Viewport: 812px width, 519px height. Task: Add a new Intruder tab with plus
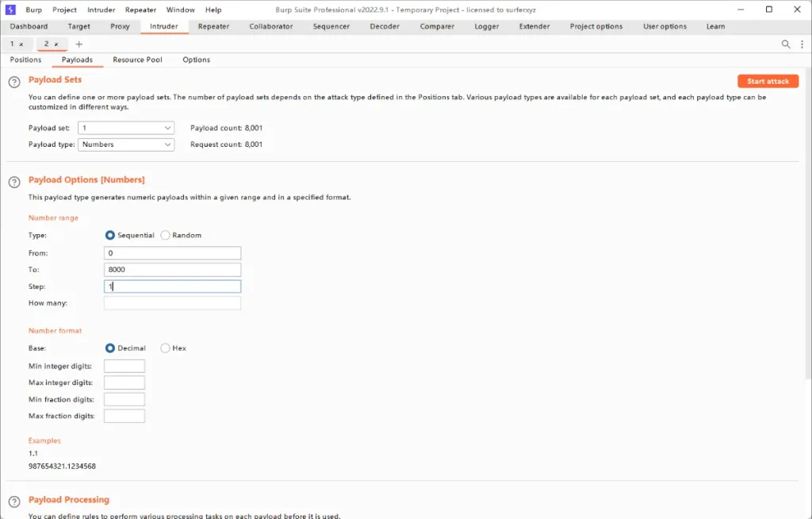click(x=79, y=44)
